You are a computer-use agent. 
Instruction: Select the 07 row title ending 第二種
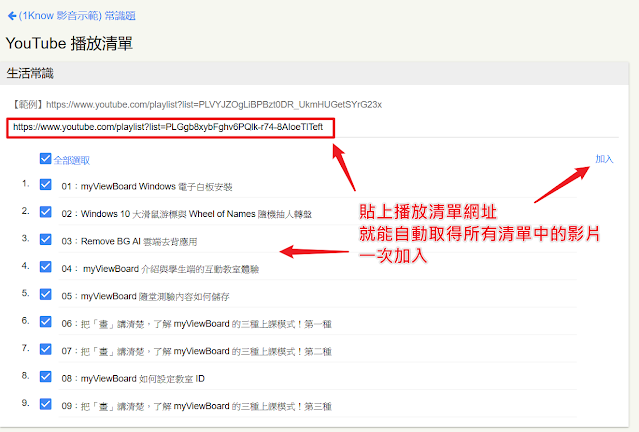point(196,351)
